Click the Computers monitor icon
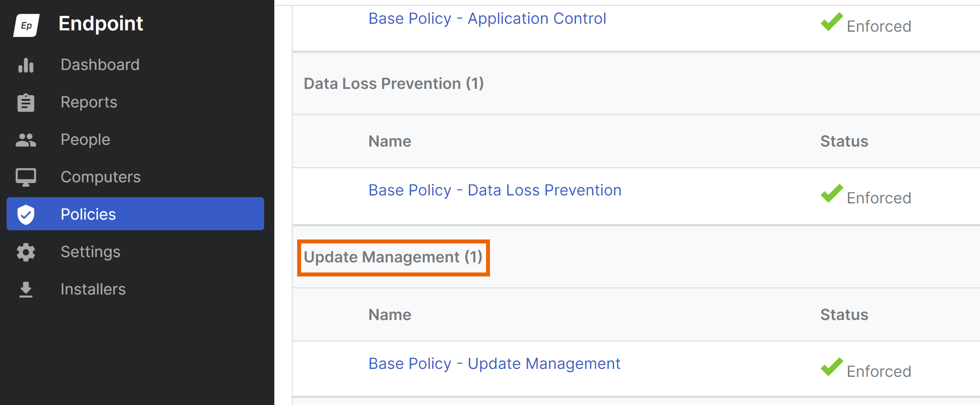 click(x=26, y=177)
